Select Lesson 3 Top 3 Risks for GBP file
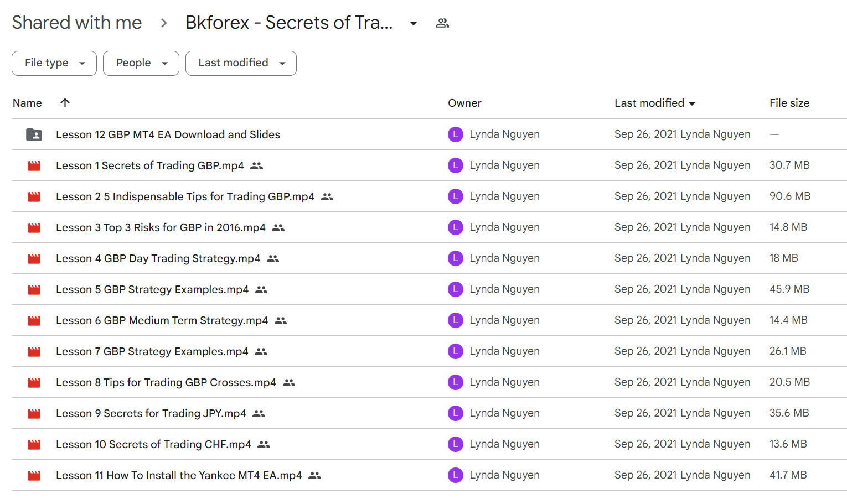This screenshot has height=504, width=847. 161,227
